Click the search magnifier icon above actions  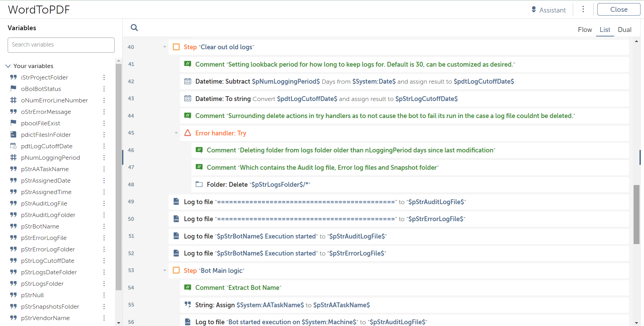tap(134, 27)
